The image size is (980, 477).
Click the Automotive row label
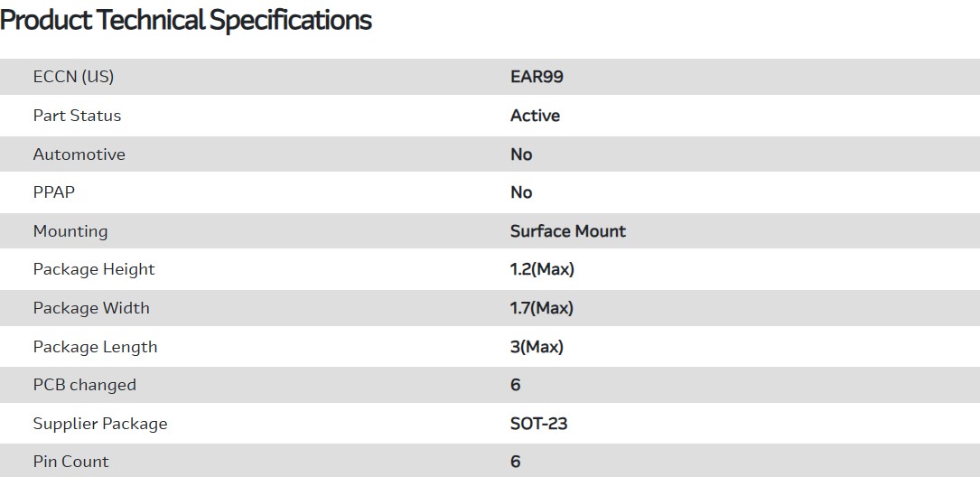pos(79,154)
